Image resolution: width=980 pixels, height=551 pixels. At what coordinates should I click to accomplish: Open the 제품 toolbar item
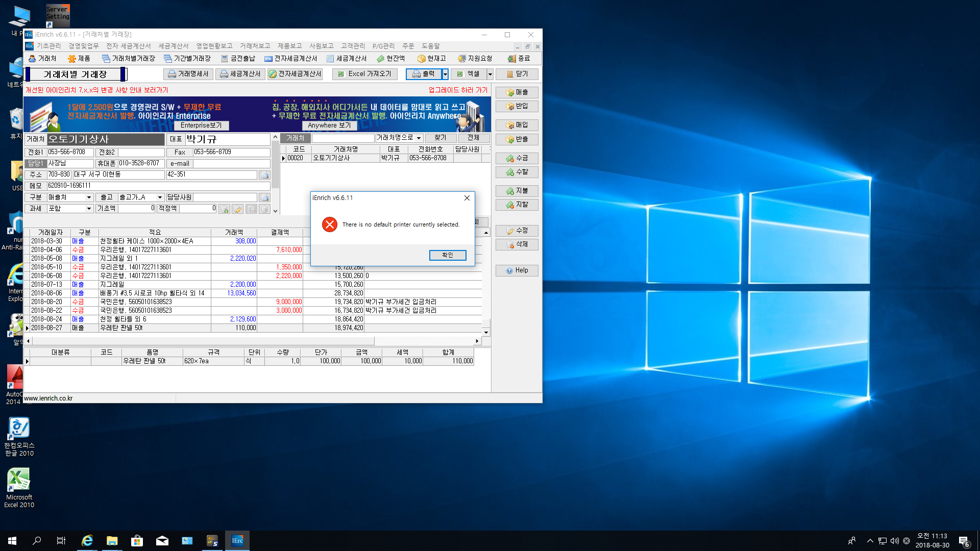click(79, 59)
